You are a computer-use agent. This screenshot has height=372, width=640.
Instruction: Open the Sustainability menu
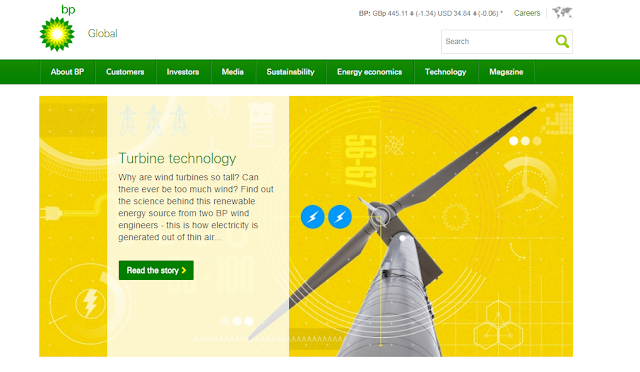point(291,72)
